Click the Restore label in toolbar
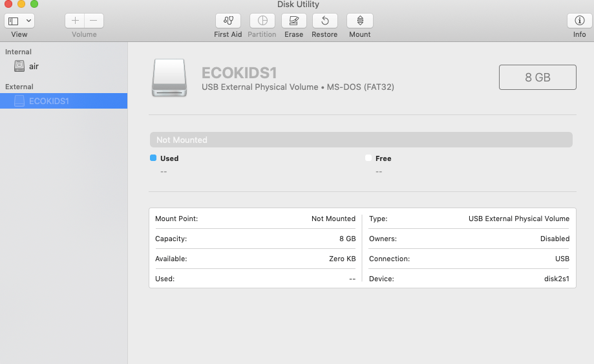The height and width of the screenshot is (364, 594). (324, 34)
